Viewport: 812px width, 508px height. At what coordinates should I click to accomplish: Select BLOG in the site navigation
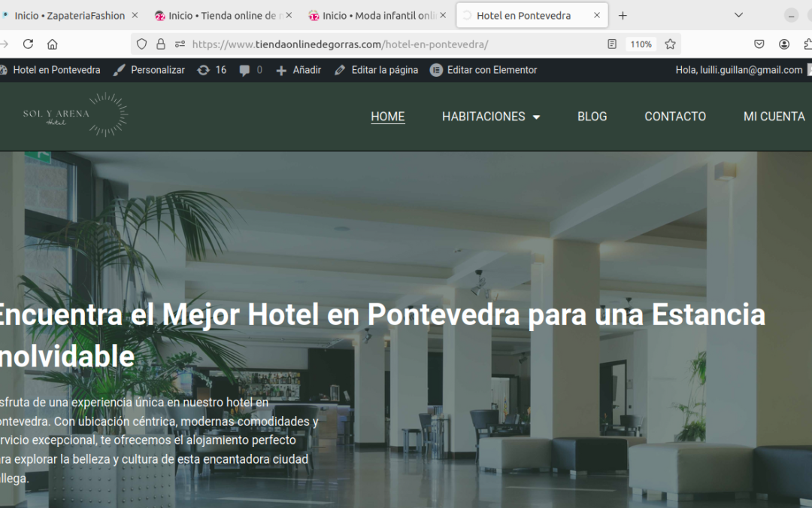(x=592, y=117)
